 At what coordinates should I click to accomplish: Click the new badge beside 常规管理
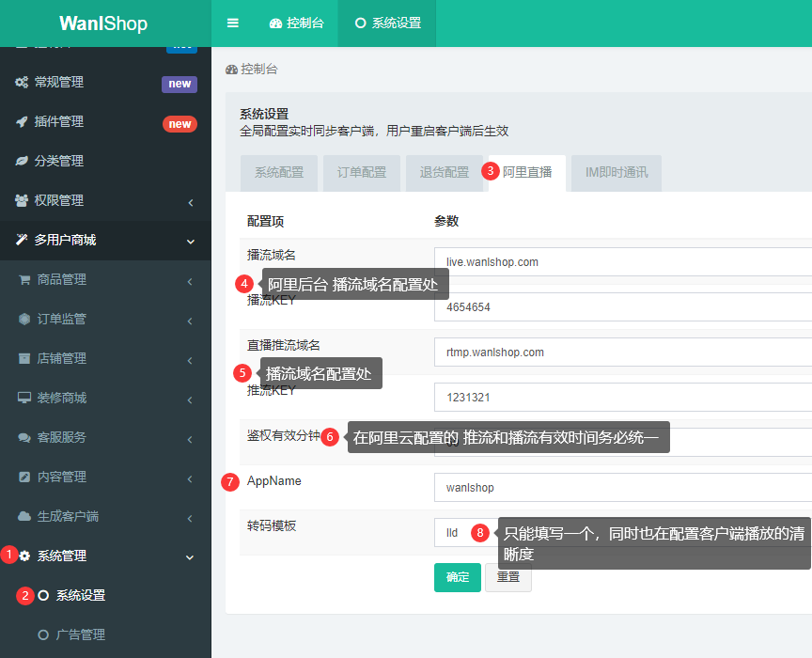click(x=180, y=84)
